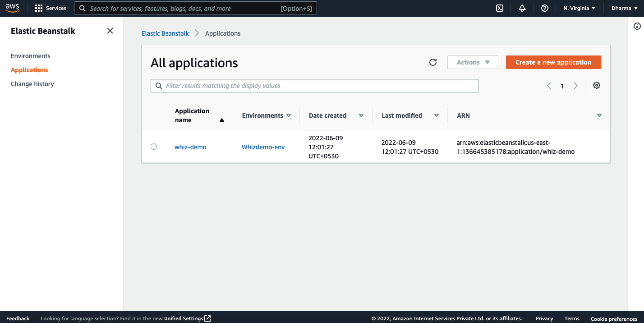Open the help question mark icon
This screenshot has height=323, width=644.
point(545,8)
